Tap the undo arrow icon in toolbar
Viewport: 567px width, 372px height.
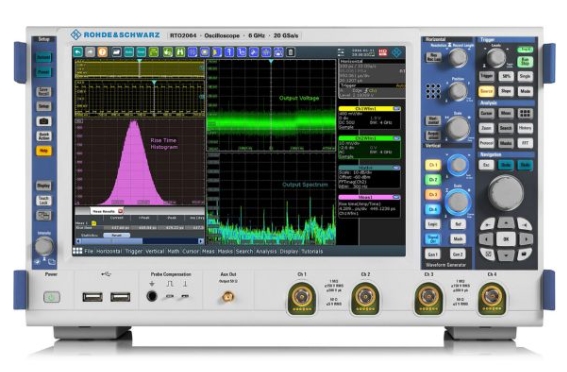78,52
